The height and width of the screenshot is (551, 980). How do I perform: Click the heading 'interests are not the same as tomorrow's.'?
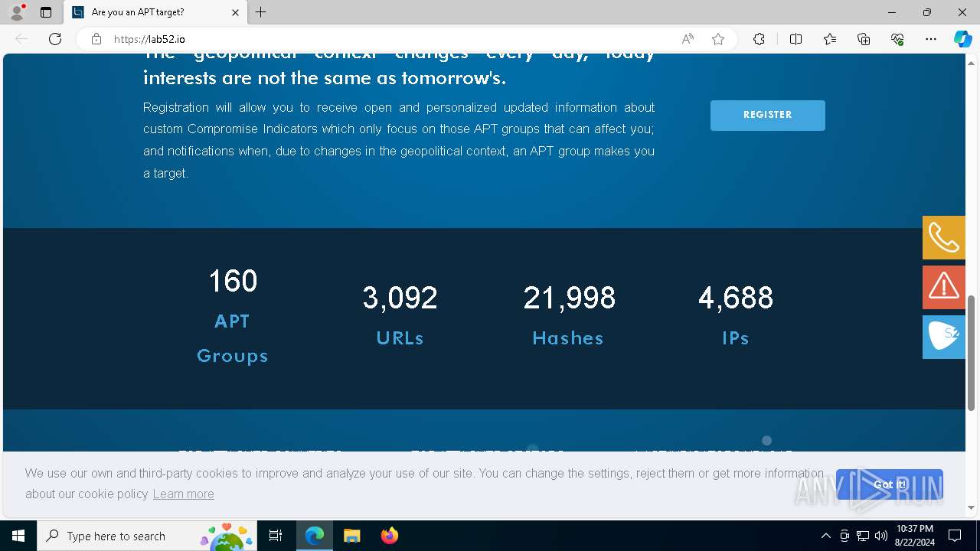(325, 78)
